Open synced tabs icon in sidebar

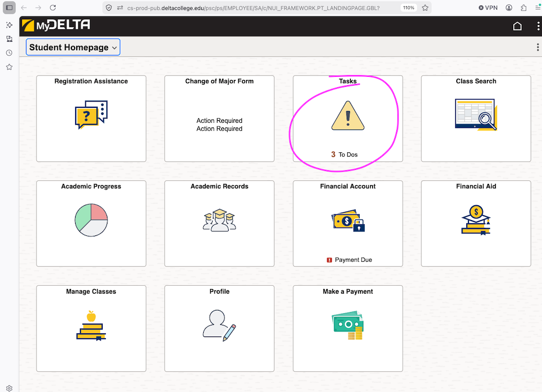[10, 39]
